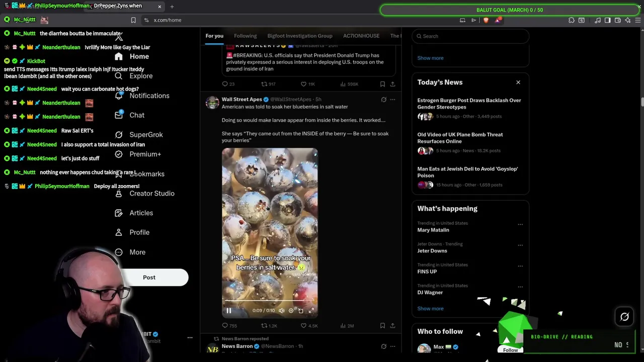Open Explore in the left sidebar
Screen dimensions: 644x362
[134, 76]
